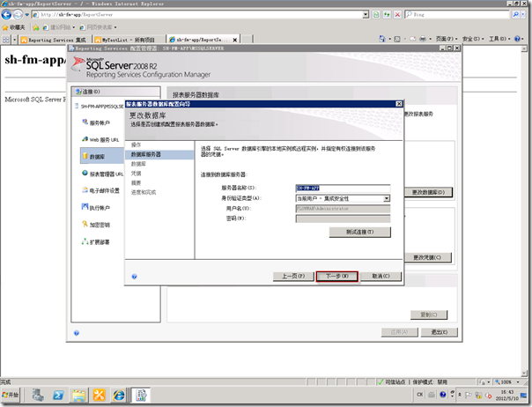Click the Previous (上一页) wizard button

click(293, 276)
